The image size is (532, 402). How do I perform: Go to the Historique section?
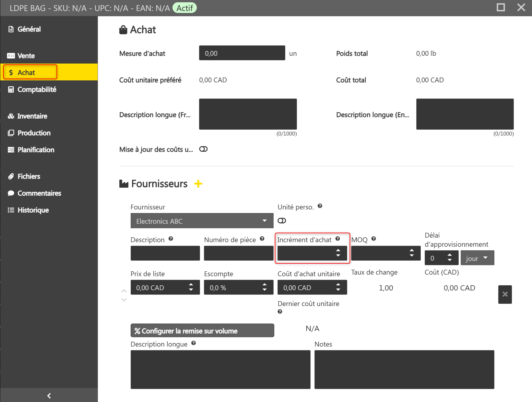pos(33,210)
